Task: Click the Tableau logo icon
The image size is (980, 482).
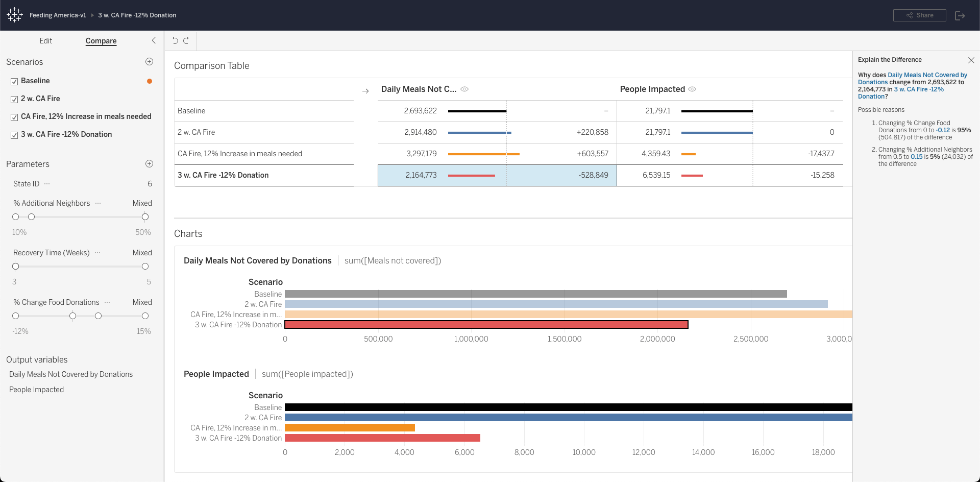Action: 15,15
